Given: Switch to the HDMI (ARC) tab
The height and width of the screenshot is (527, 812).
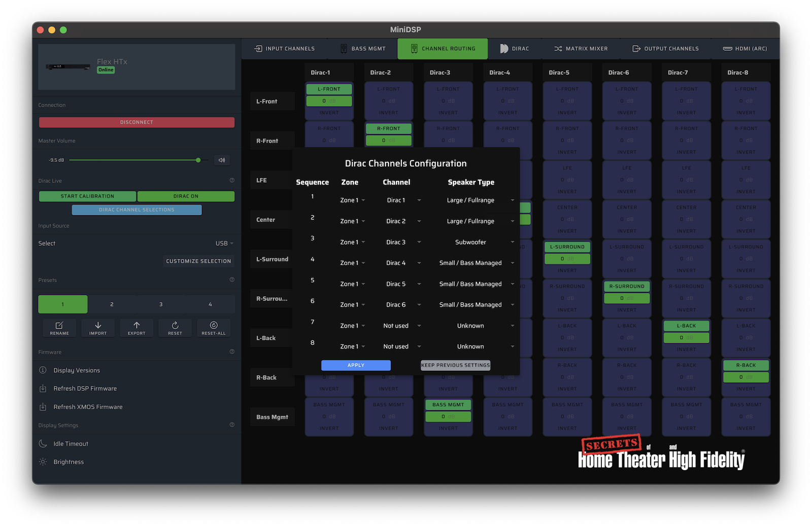Looking at the screenshot, I should (x=745, y=49).
